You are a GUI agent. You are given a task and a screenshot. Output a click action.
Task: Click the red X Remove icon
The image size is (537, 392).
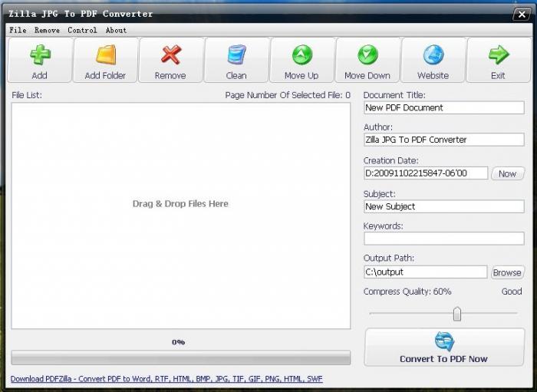pos(170,55)
